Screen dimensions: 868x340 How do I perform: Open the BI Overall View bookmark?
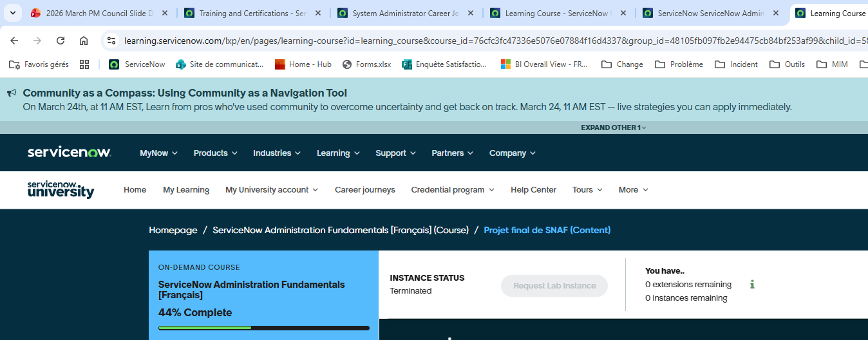pyautogui.click(x=545, y=64)
